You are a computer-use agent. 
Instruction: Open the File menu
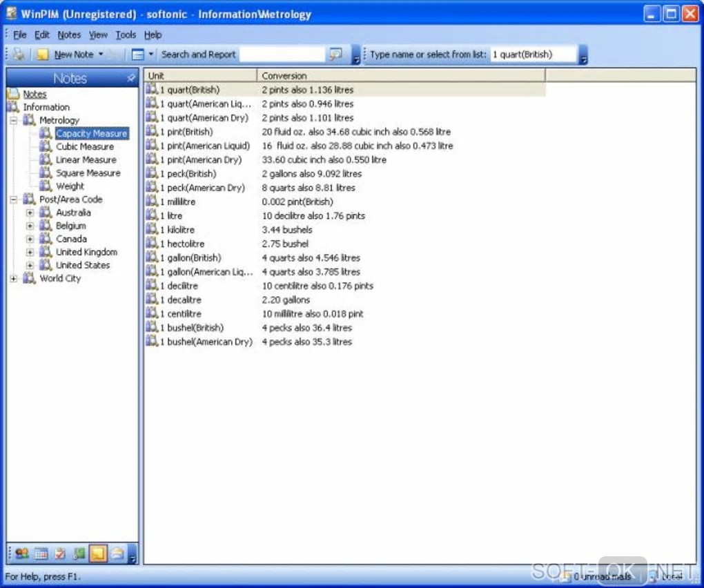pos(19,35)
